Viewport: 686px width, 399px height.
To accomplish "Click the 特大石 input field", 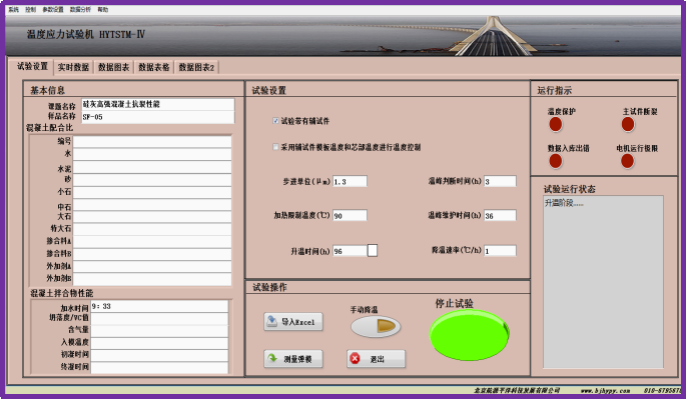I will 152,229.
